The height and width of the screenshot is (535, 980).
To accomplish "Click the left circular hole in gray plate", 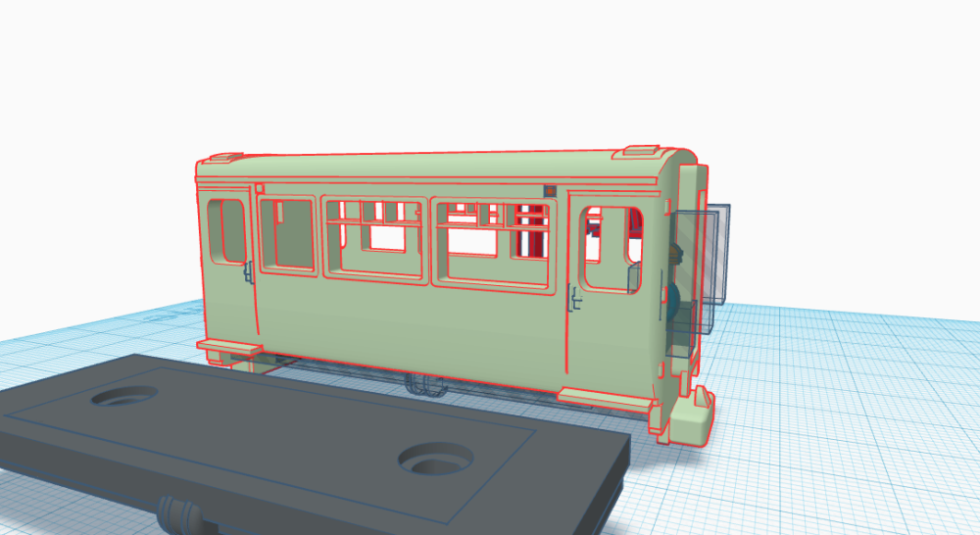I will (x=122, y=396).
